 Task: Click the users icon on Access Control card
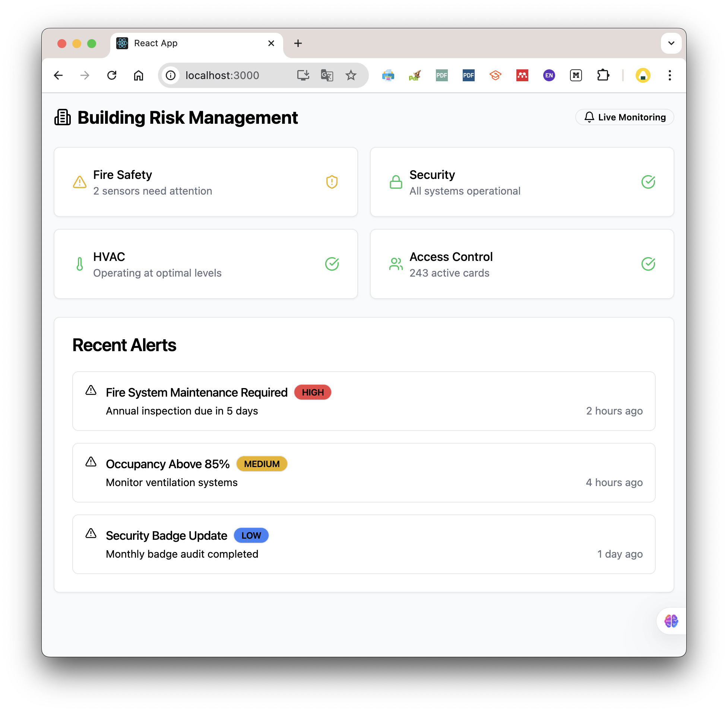point(396,264)
